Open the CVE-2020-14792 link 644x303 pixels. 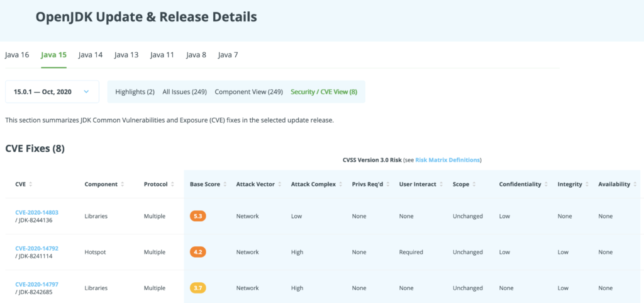(x=37, y=248)
